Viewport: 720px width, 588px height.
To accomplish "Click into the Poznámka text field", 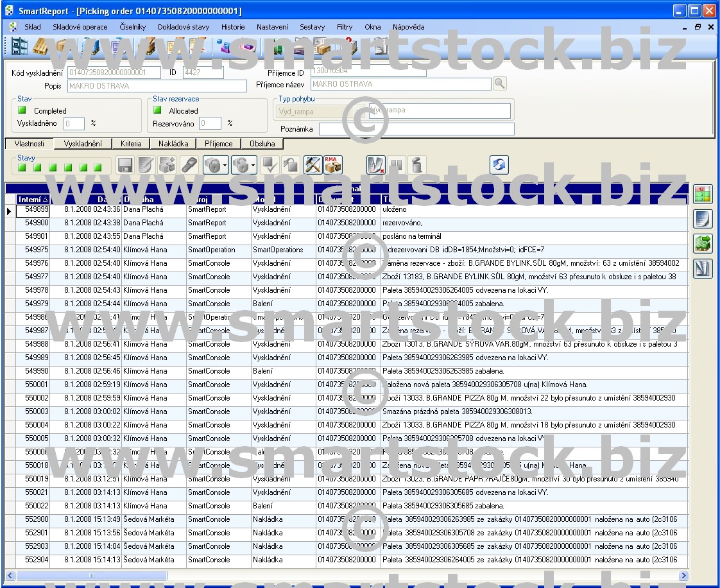I will point(416,129).
